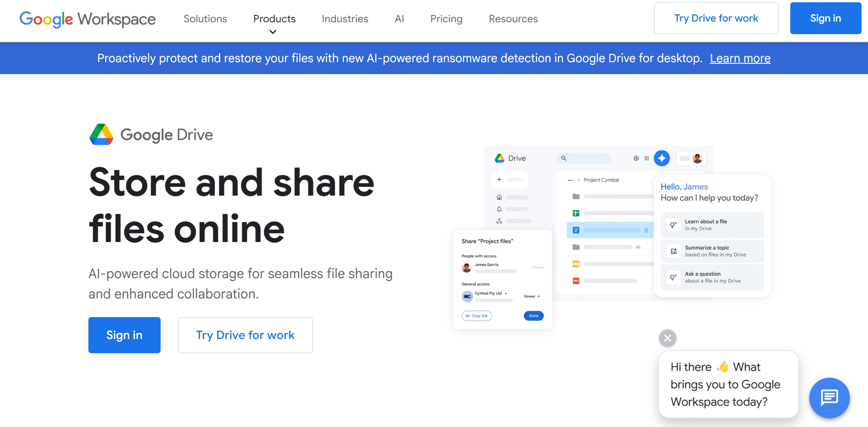Click the Copy link button
868x427 pixels.
(476, 316)
